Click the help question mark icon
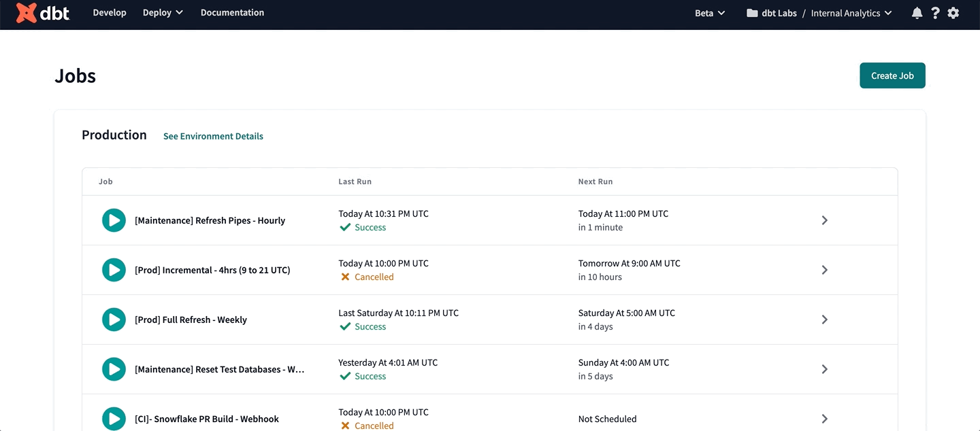 (935, 13)
